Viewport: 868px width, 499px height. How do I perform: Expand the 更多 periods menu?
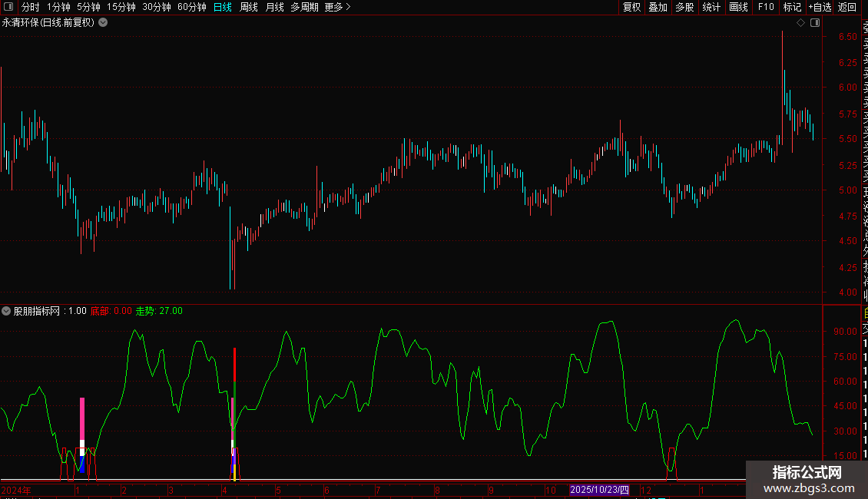(337, 7)
